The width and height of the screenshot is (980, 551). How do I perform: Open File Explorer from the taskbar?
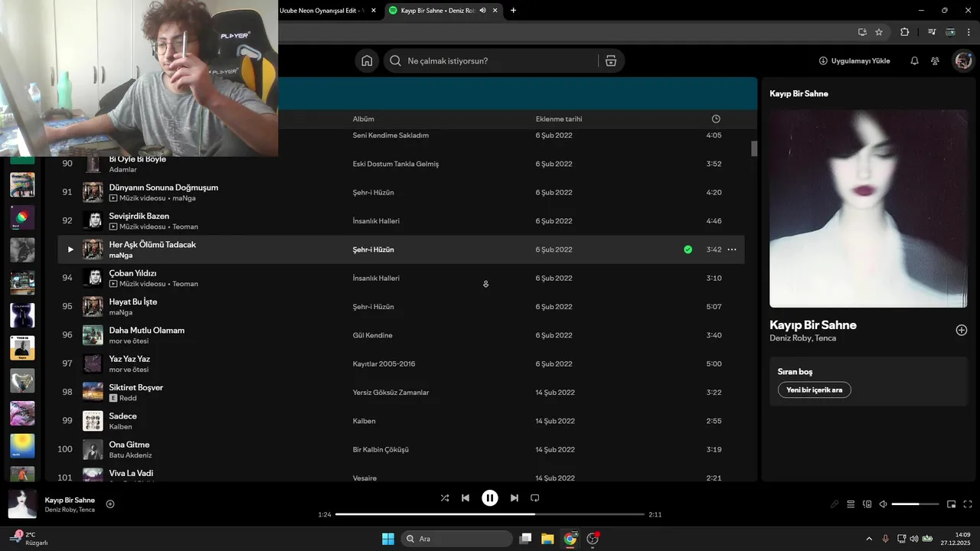click(547, 539)
